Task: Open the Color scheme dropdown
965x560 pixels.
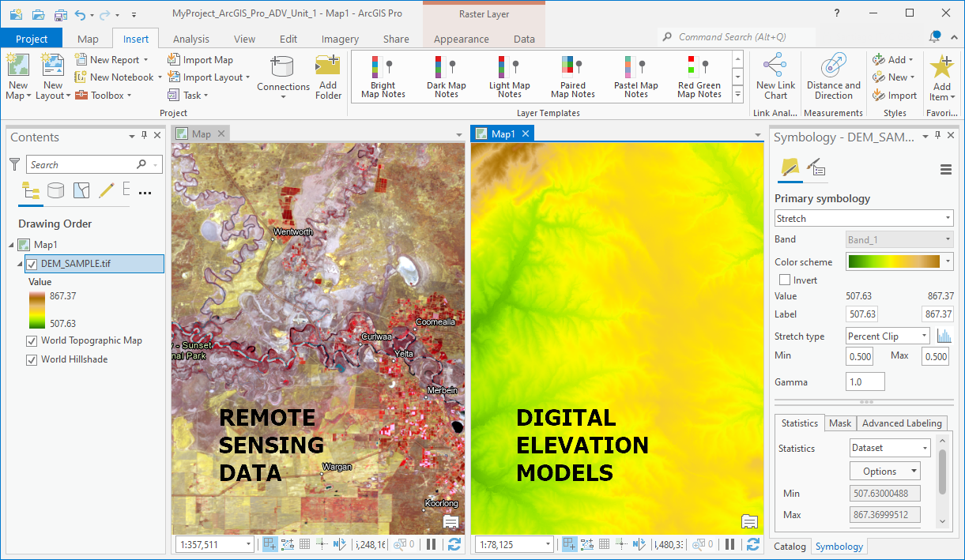Action: pos(948,261)
